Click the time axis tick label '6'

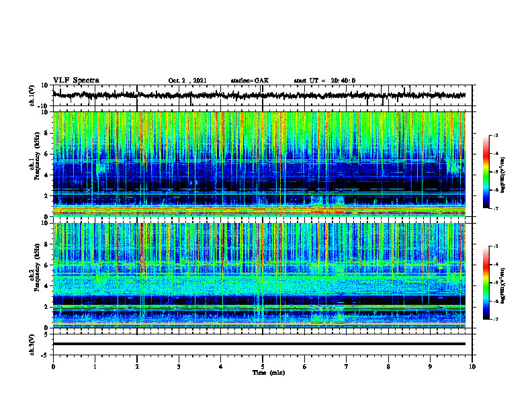(305, 367)
